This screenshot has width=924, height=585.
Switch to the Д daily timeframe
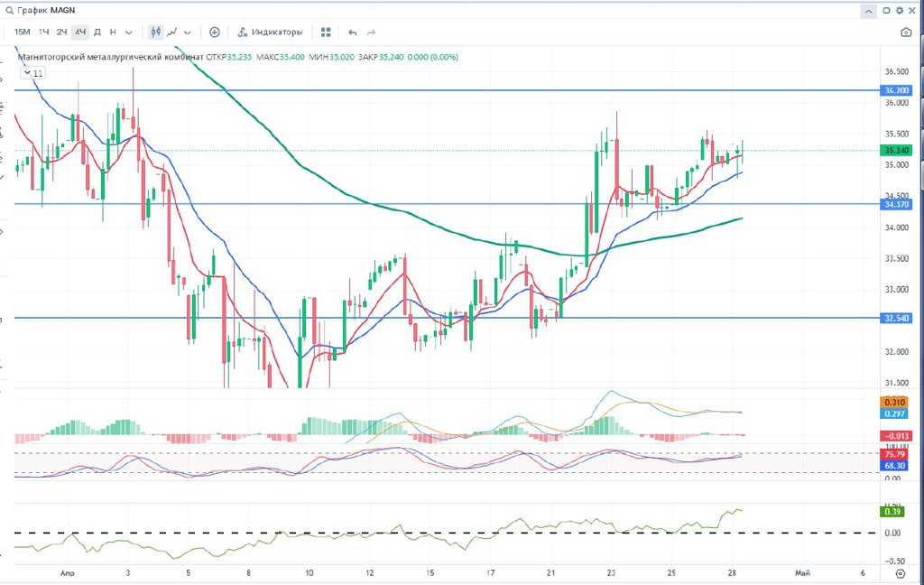click(97, 32)
